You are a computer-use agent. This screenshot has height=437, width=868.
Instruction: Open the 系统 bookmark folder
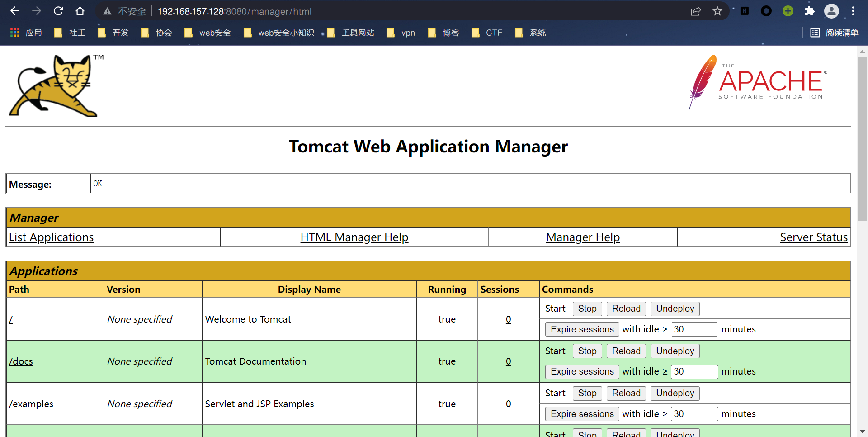(530, 33)
